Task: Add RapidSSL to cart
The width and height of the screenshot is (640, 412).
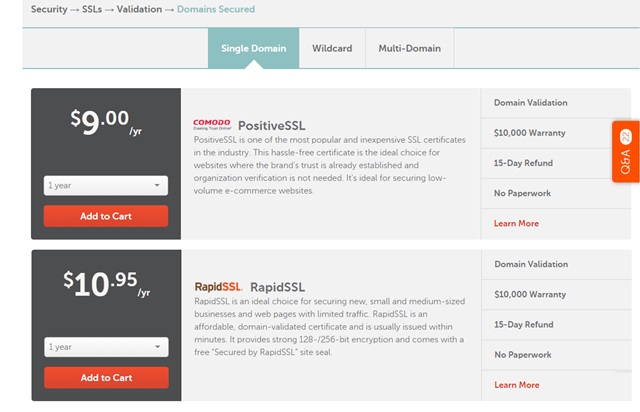Action: tap(106, 377)
